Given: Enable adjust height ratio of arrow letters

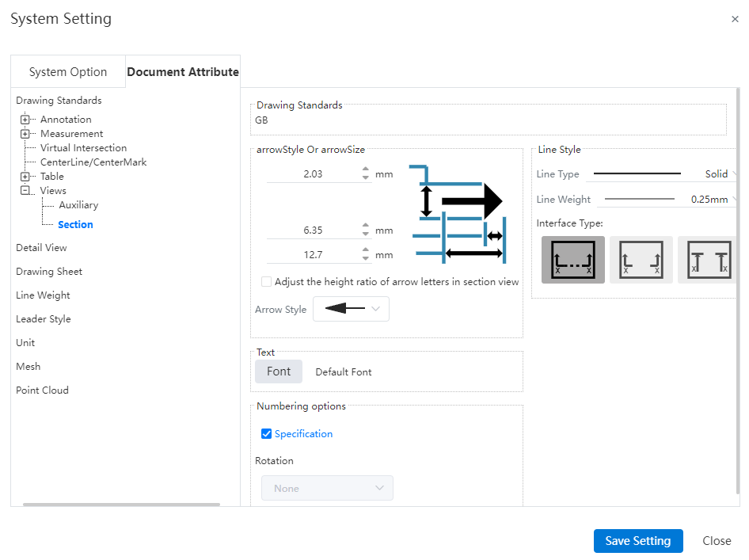Looking at the screenshot, I should point(267,282).
